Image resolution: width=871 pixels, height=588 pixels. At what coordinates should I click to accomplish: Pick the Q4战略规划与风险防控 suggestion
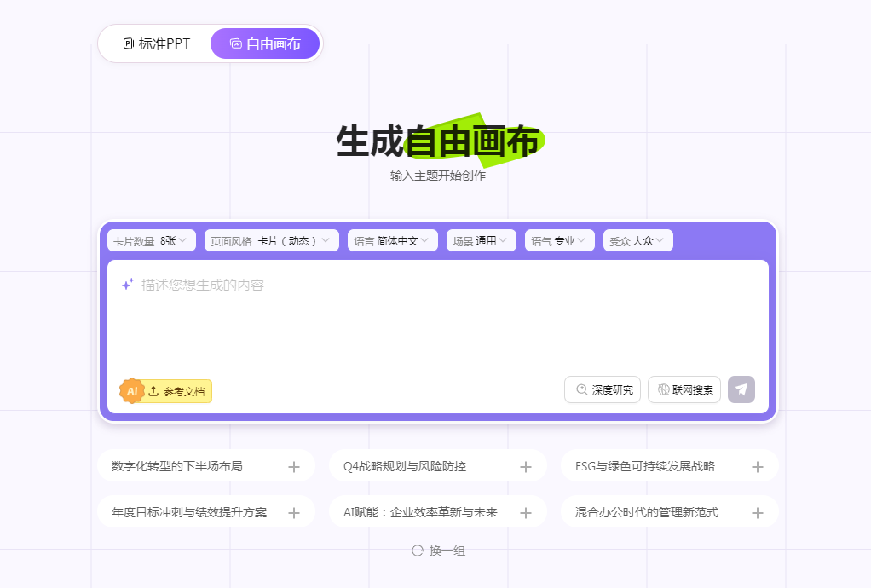438,466
